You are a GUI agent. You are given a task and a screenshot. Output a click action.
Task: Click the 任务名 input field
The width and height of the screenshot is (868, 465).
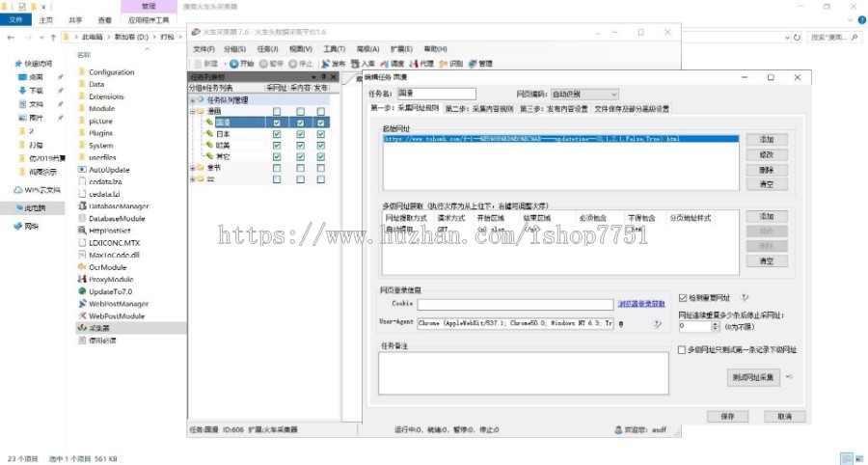pos(436,94)
